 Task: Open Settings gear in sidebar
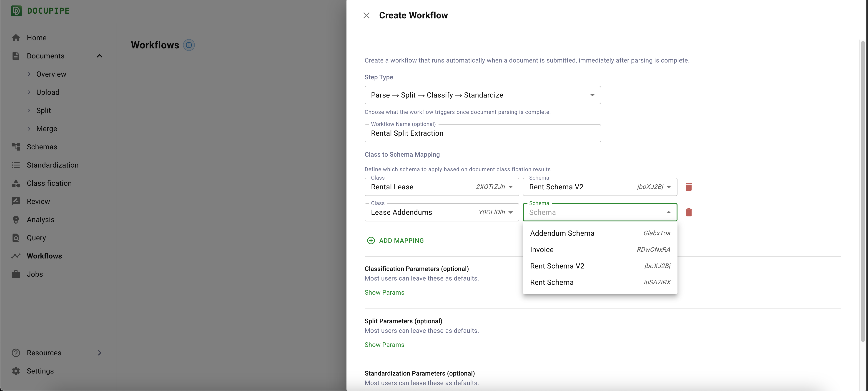tap(16, 371)
